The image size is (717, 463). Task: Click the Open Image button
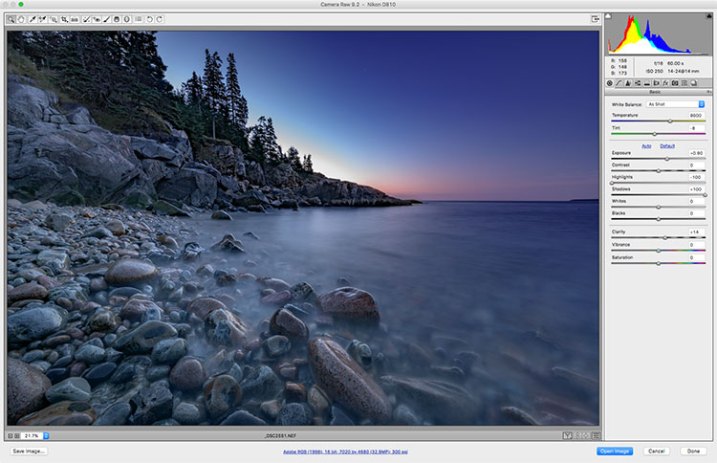click(x=615, y=451)
